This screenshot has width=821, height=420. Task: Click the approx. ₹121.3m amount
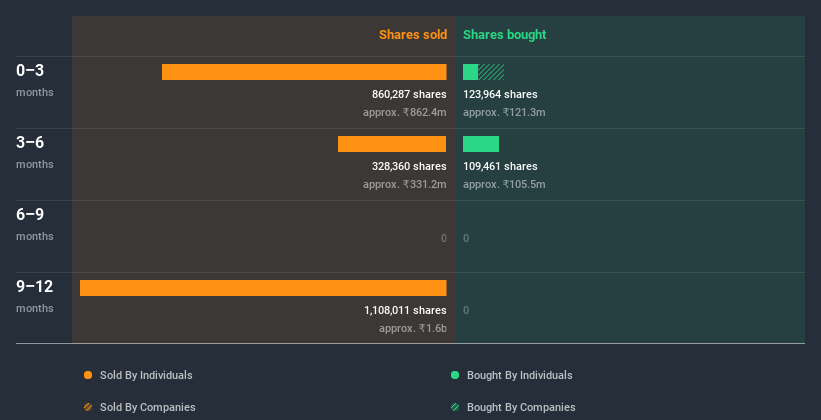click(x=504, y=112)
